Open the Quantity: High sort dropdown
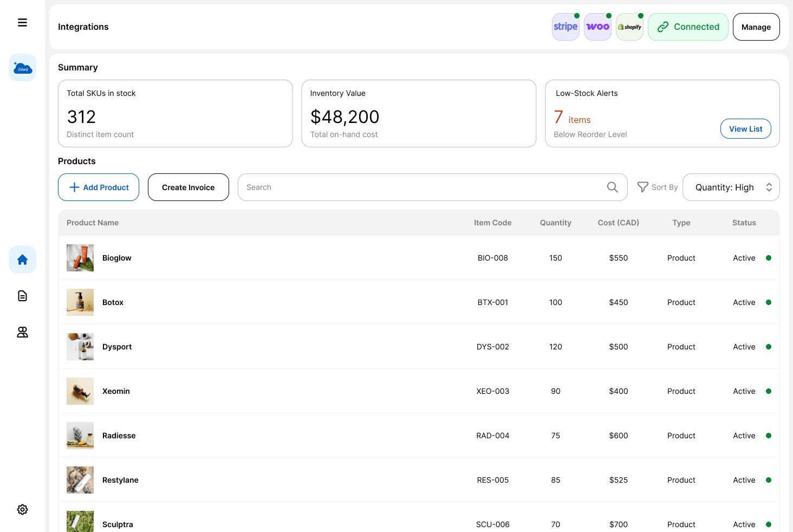 click(731, 187)
